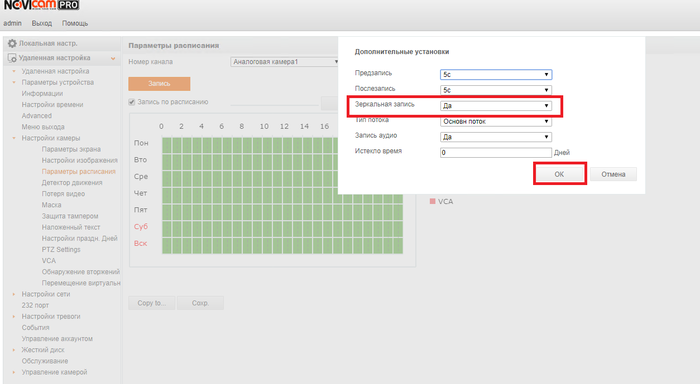Viewport: 700px width, 384px height.
Task: Select Детектор движения item
Action: pos(72,183)
